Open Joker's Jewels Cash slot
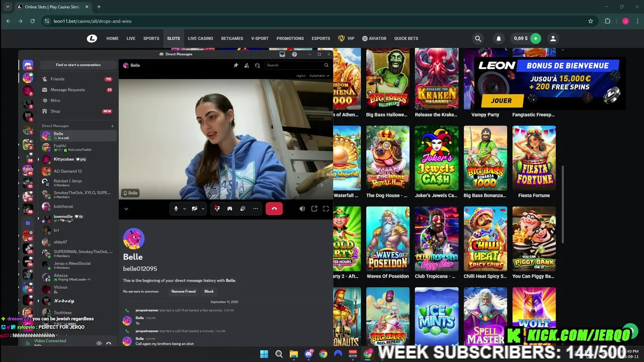The width and height of the screenshot is (644, 362). pyautogui.click(x=437, y=158)
